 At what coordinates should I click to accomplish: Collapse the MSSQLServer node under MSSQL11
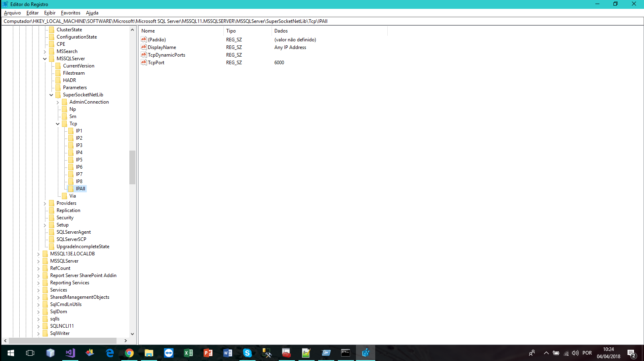[45, 59]
